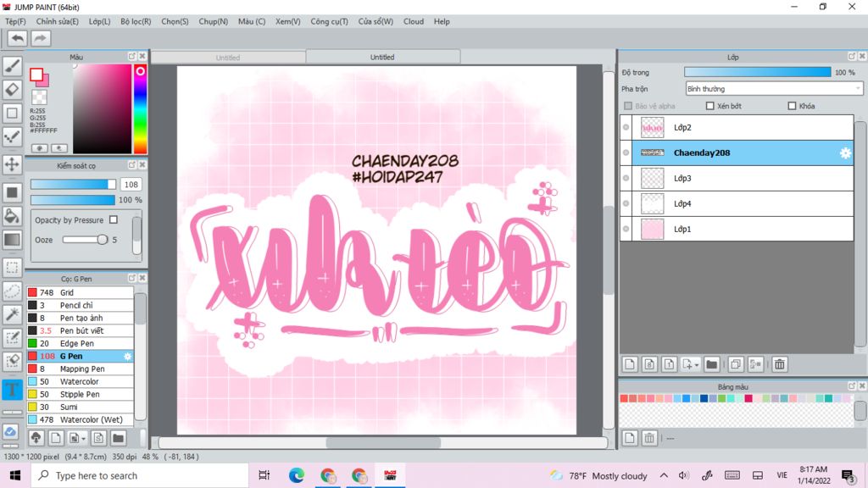Image resolution: width=868 pixels, height=488 pixels.
Task: Select the Stipple Pen brush
Action: click(x=81, y=395)
